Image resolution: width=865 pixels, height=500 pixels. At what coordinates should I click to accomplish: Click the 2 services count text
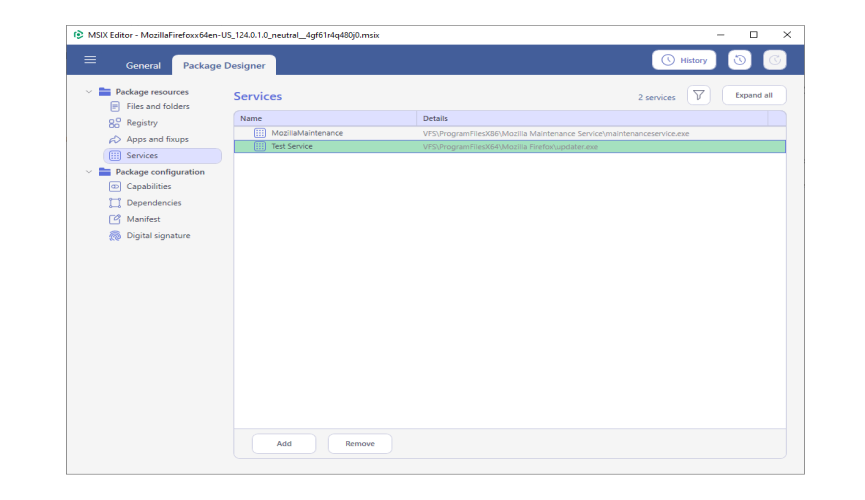656,97
